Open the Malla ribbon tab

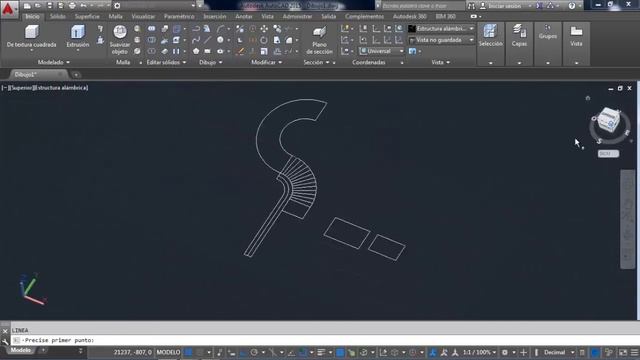pos(116,16)
